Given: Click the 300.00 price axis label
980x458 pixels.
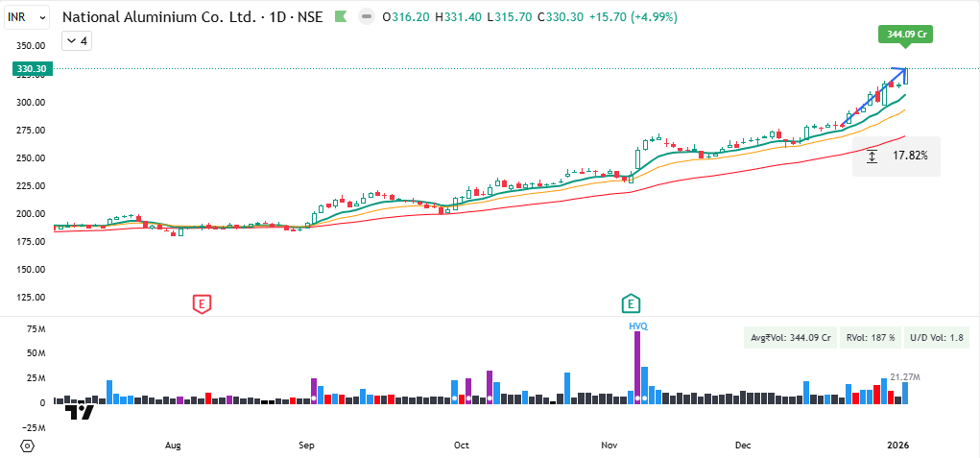Looking at the screenshot, I should click(x=31, y=103).
